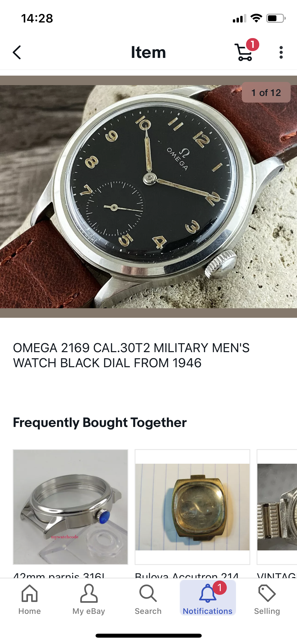Tap the battery status indicator
Viewport: 297px width, 644px height.
[x=276, y=18]
